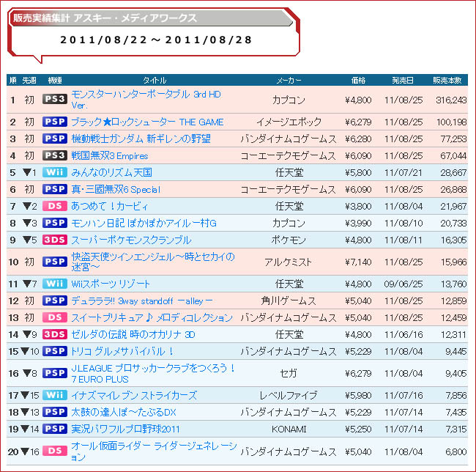Image resolution: width=476 pixels, height=472 pixels.
Task: Click the PSP badge next to ブラック★ロックシューター
Action: coord(55,122)
